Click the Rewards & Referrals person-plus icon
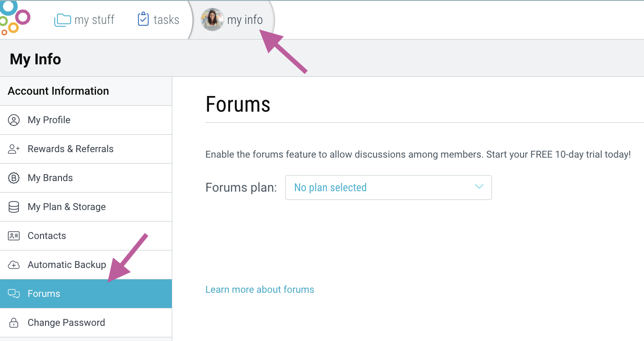644x341 pixels. point(14,149)
